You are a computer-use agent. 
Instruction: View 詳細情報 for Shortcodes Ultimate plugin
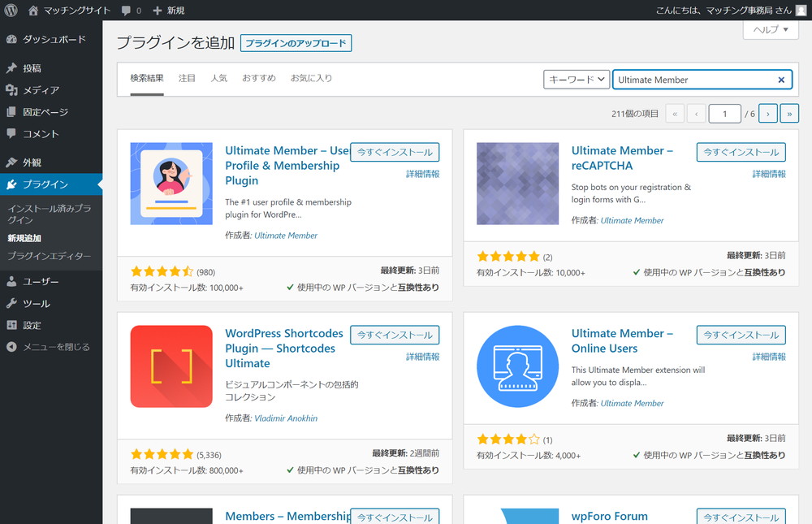pyautogui.click(x=422, y=357)
